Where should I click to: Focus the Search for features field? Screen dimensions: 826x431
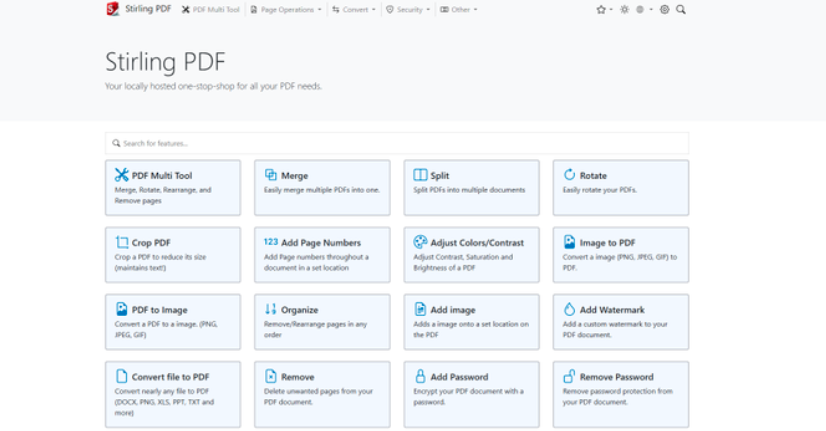[x=397, y=143]
